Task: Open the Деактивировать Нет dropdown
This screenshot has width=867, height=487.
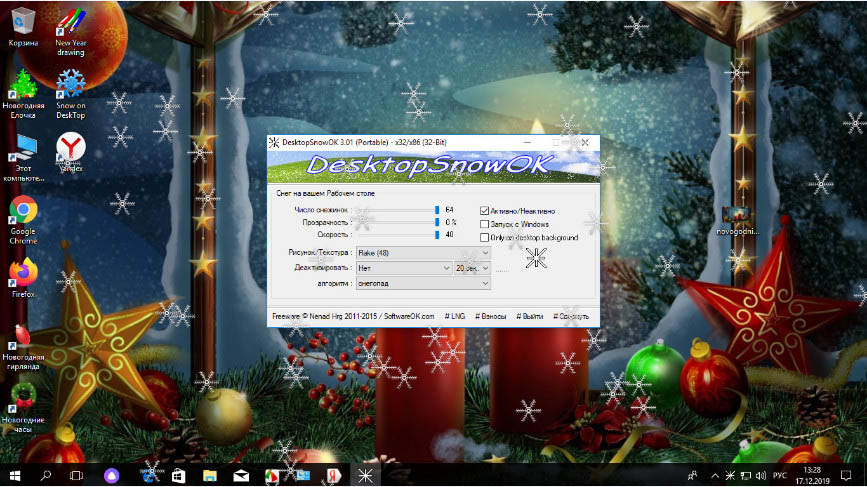Action: [x=404, y=268]
